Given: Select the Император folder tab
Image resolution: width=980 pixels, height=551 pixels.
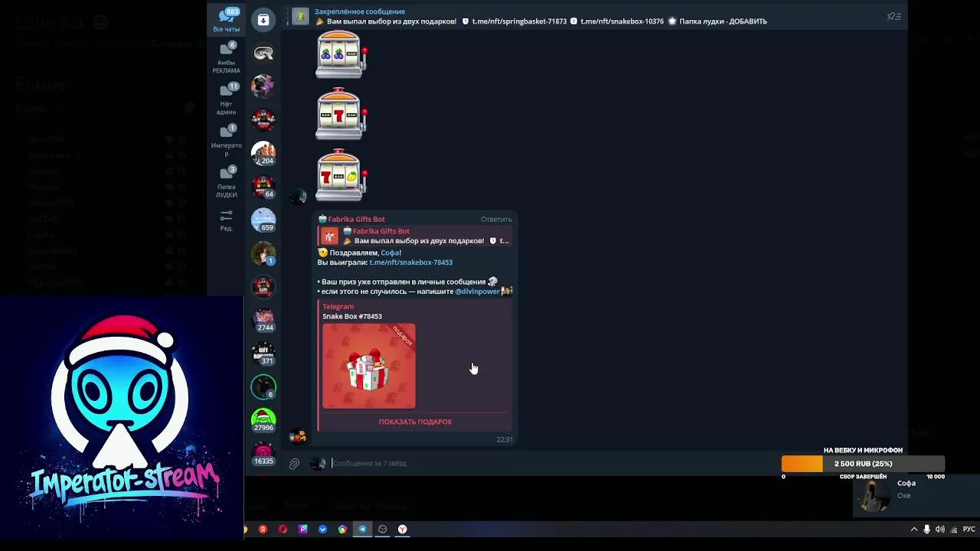Looking at the screenshot, I should (x=226, y=141).
